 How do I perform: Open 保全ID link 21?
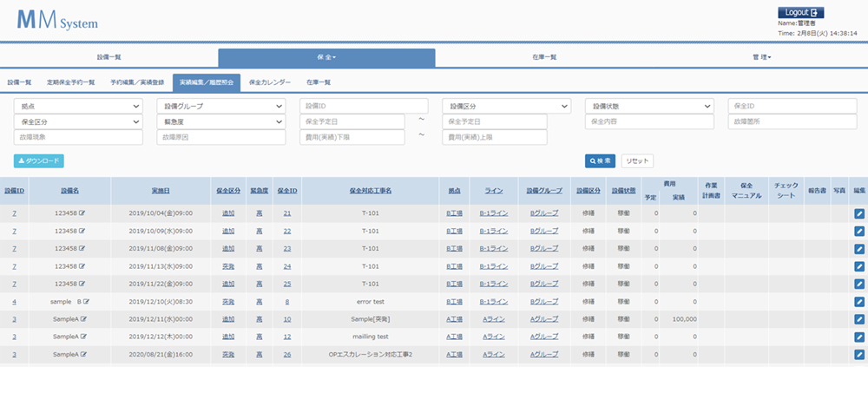click(287, 213)
